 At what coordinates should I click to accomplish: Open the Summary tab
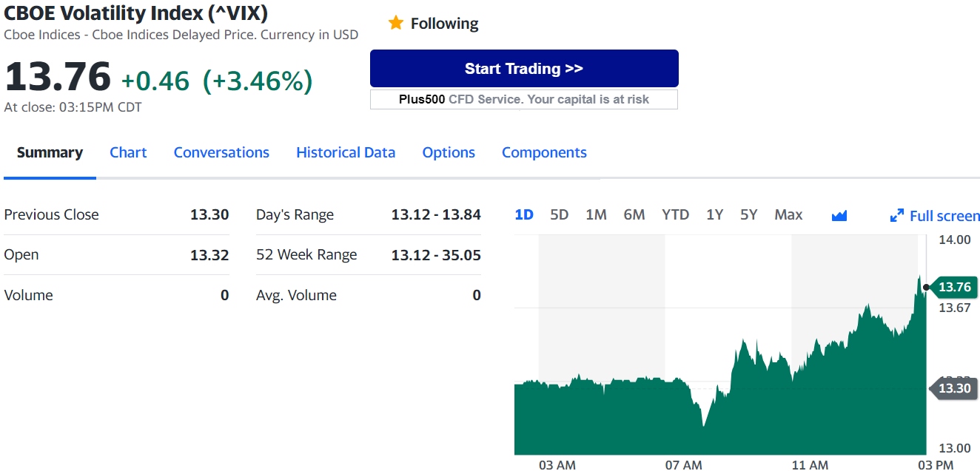click(x=50, y=152)
